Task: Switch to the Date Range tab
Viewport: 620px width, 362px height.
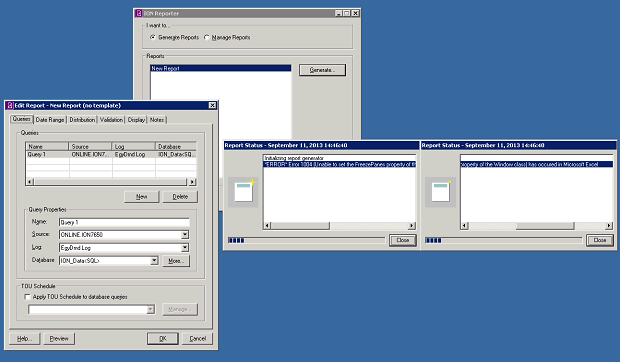Action: 50,120
